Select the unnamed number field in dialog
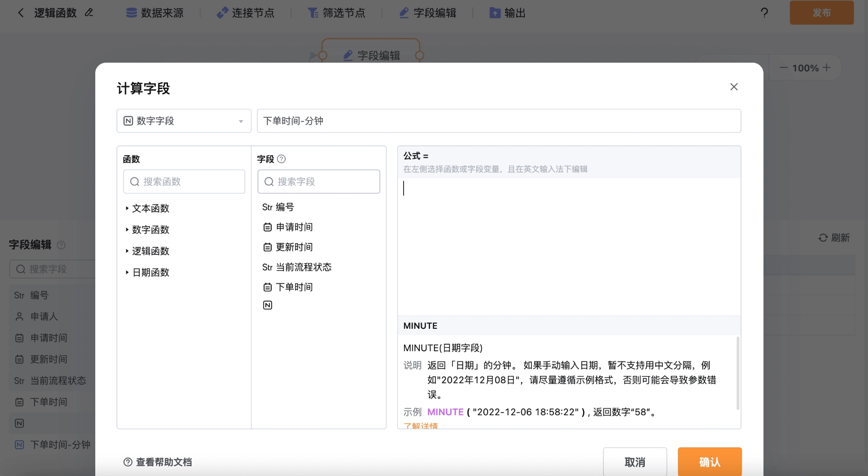The height and width of the screenshot is (476, 868). click(x=268, y=305)
